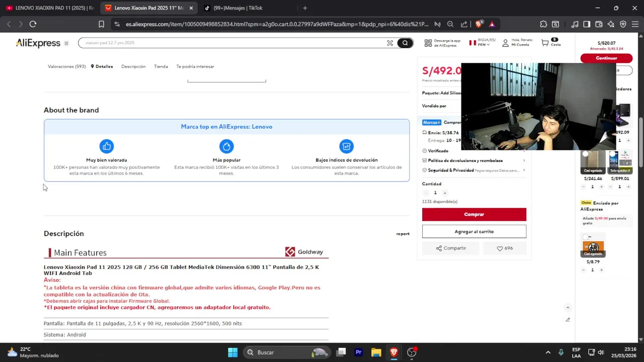
Task: Open Brave Rewards triangle icon
Action: (x=492, y=24)
